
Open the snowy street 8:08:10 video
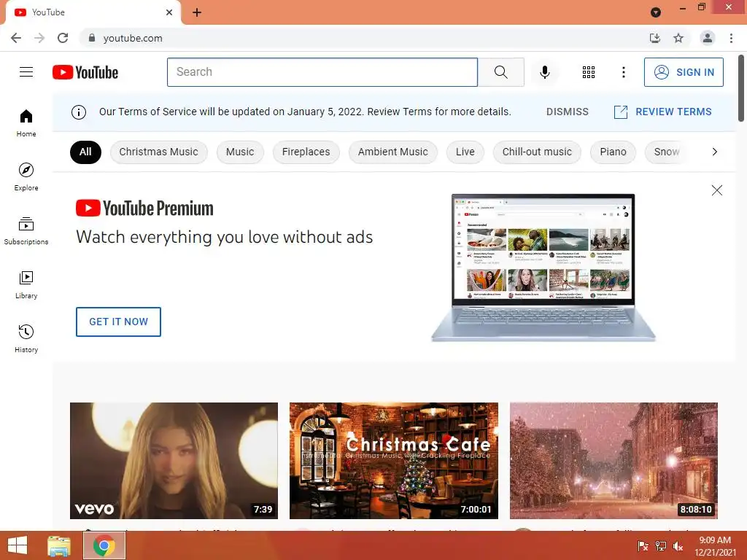tap(614, 461)
